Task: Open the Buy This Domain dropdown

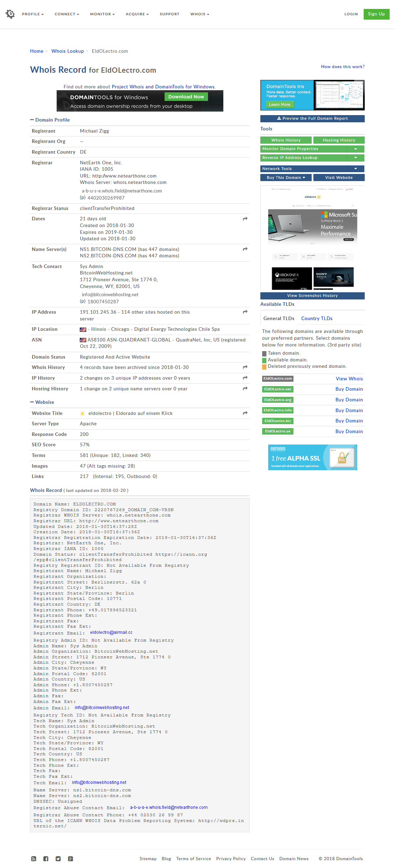Action: pos(286,178)
